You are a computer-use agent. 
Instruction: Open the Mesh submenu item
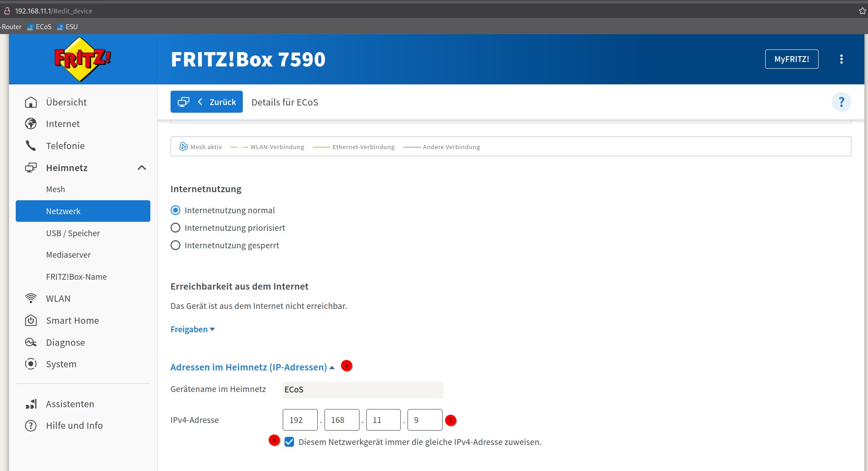pos(56,189)
